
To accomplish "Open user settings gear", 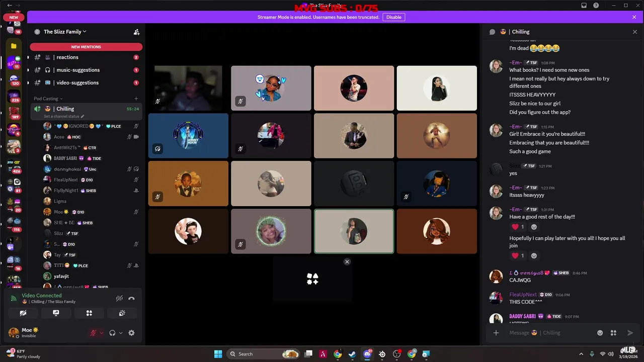I will pos(131,333).
